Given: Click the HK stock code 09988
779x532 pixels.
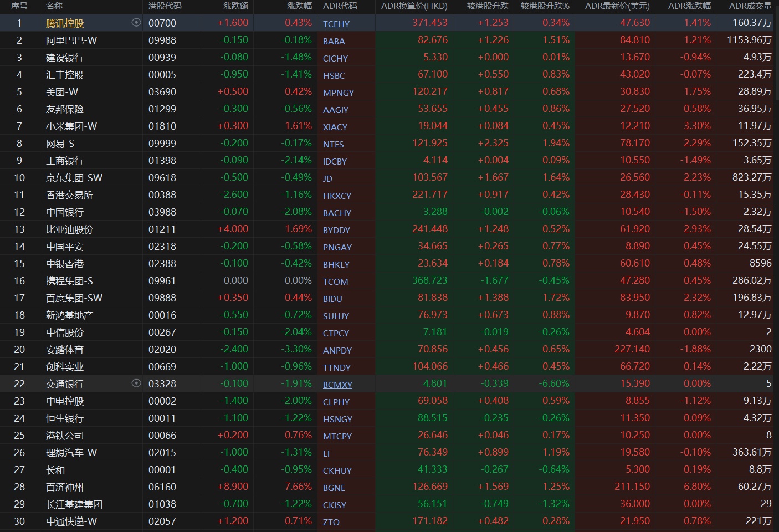Looking at the screenshot, I should [162, 40].
